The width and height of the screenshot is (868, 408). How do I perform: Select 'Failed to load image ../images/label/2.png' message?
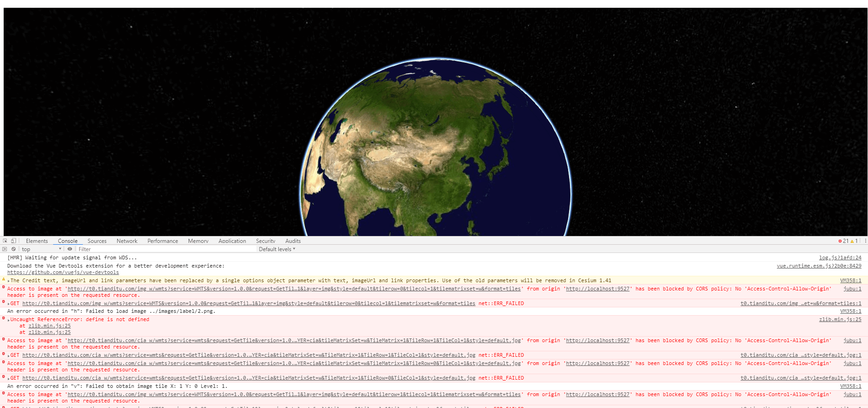coord(111,311)
